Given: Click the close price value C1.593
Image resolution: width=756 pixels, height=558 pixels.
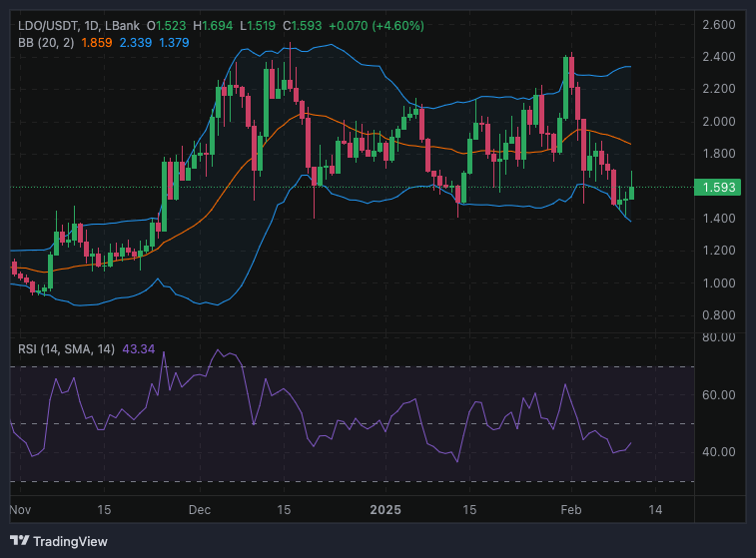Looking at the screenshot, I should 302,26.
